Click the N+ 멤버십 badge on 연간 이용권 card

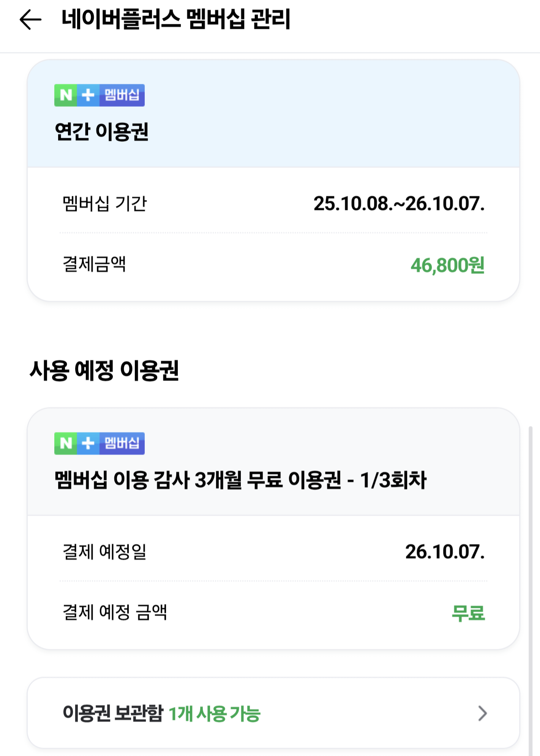pos(99,95)
